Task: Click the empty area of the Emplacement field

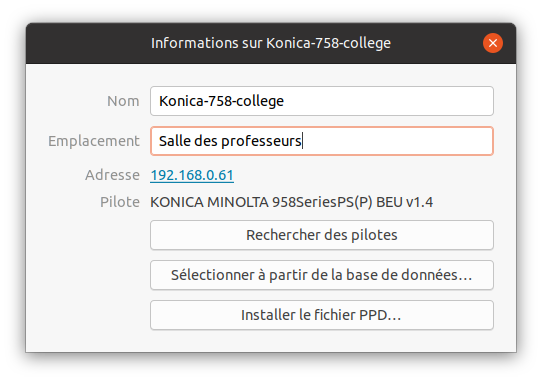Action: [x=398, y=141]
